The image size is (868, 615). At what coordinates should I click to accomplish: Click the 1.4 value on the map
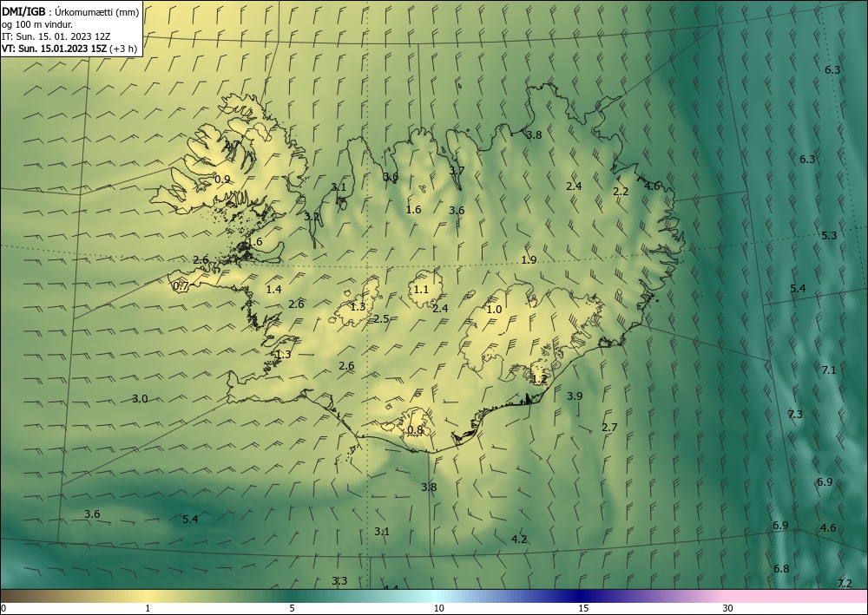coord(274,289)
